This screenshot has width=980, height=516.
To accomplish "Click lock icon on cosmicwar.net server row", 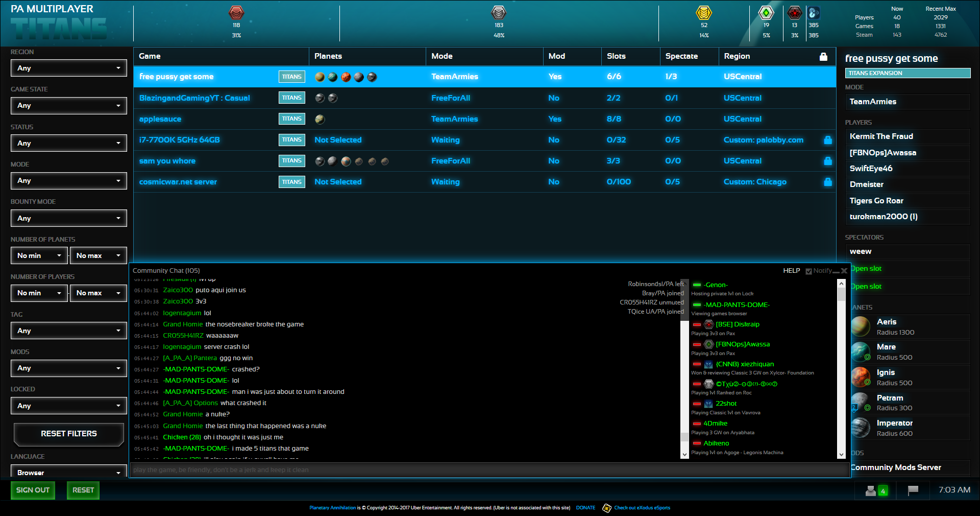I will pos(827,182).
